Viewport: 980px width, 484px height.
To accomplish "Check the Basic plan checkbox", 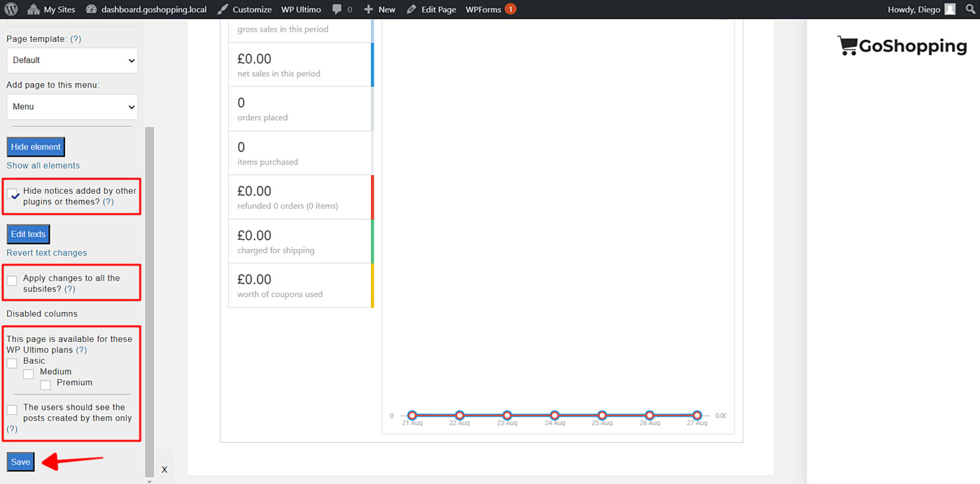I will 12,363.
